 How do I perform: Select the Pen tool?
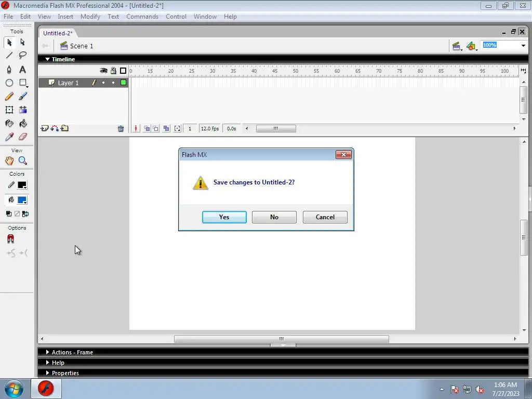point(9,69)
